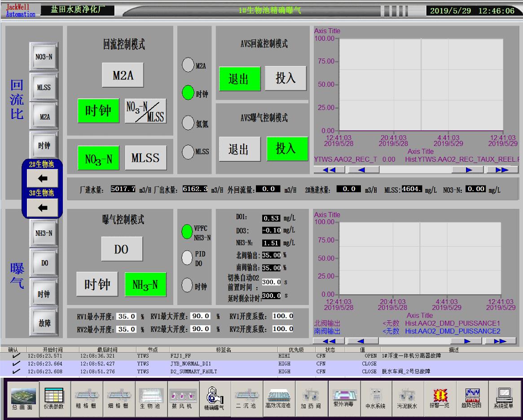Open the 系统菜单 system menu icon
The height and width of the screenshot is (420, 523).
tap(504, 399)
